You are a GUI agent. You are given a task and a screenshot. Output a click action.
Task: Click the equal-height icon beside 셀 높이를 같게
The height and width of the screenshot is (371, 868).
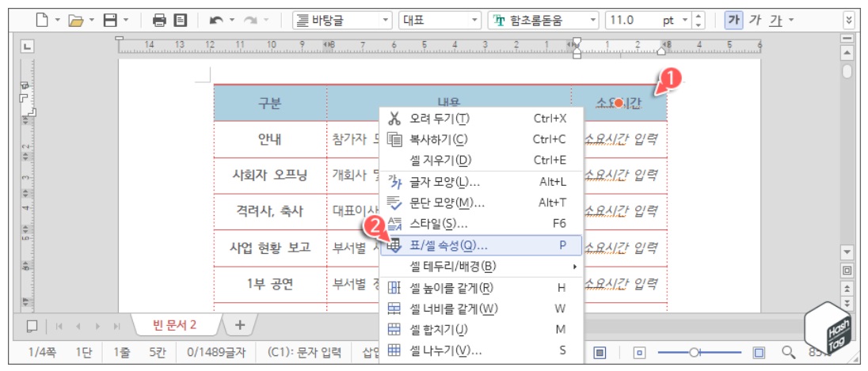[394, 287]
